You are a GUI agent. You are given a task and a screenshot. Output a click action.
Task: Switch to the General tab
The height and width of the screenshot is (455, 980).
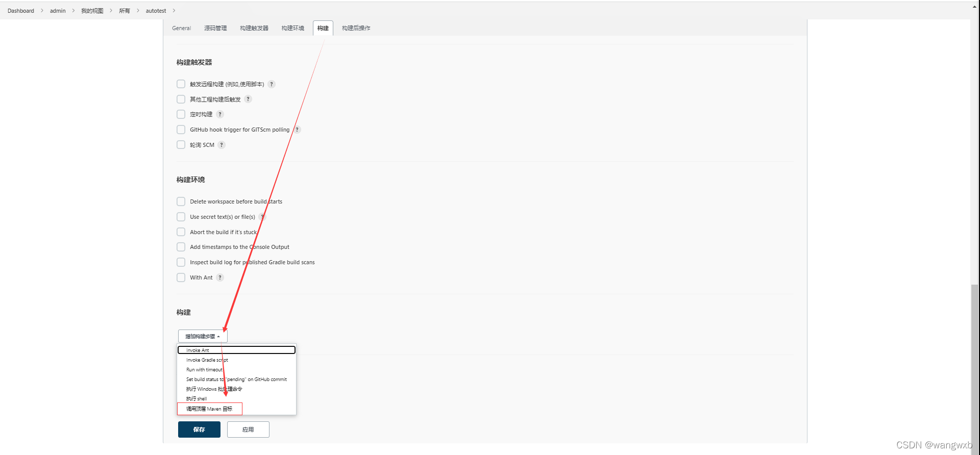181,28
